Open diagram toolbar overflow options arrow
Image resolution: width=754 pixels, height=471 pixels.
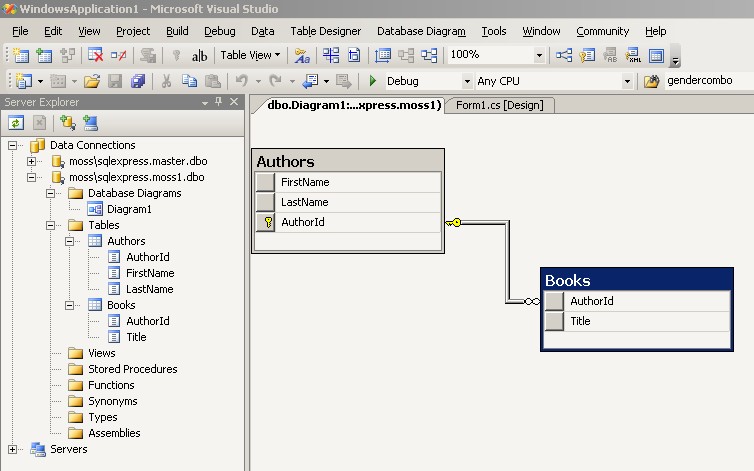[x=675, y=60]
